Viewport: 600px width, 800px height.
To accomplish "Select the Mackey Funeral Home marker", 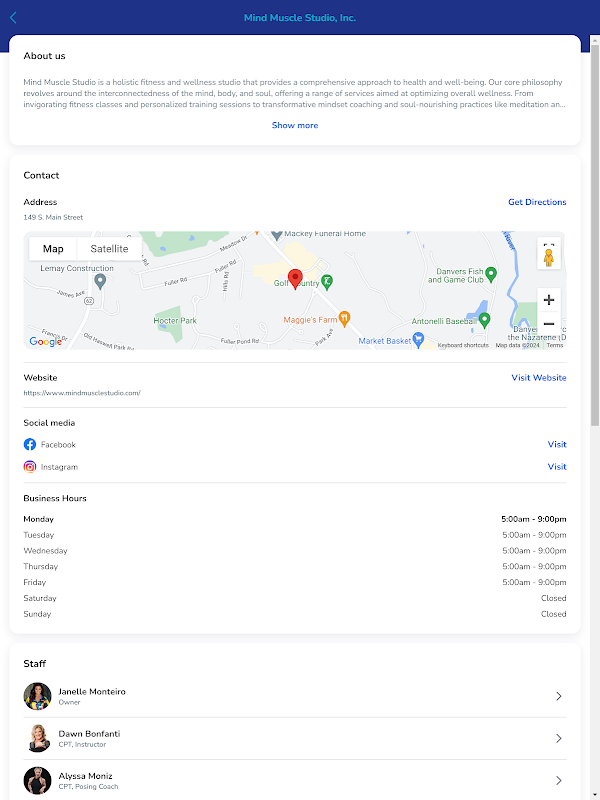I will (277, 235).
